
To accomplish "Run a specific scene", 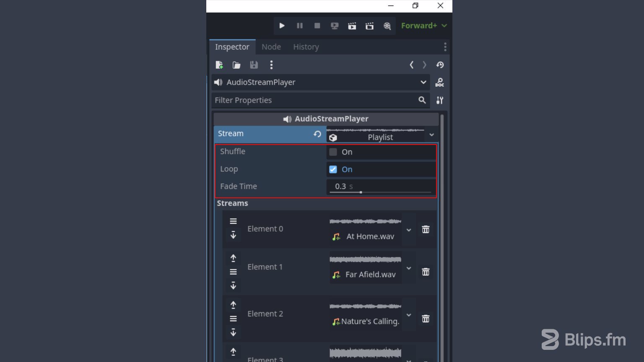I will pos(369,26).
